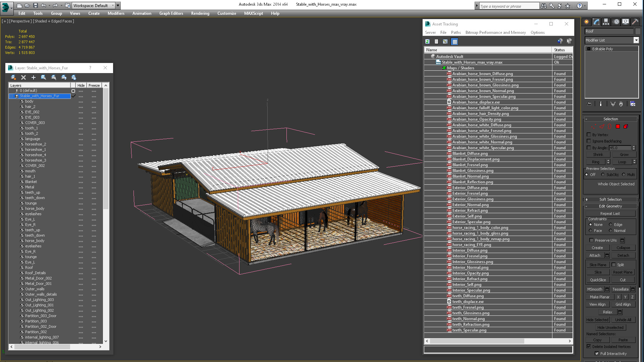Expand the Soft Selection rollout
The width and height of the screenshot is (644, 362).
tap(610, 199)
